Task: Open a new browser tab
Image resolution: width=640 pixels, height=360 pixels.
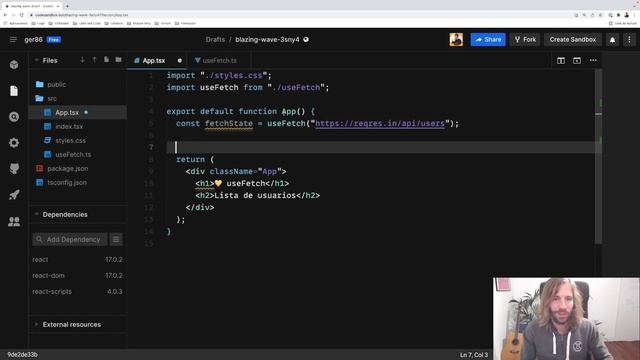Action: coord(67,6)
